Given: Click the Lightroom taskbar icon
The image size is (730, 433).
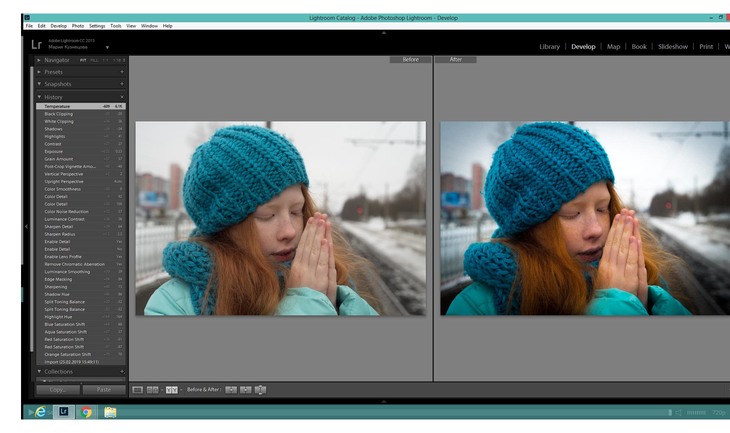Looking at the screenshot, I should coord(63,412).
